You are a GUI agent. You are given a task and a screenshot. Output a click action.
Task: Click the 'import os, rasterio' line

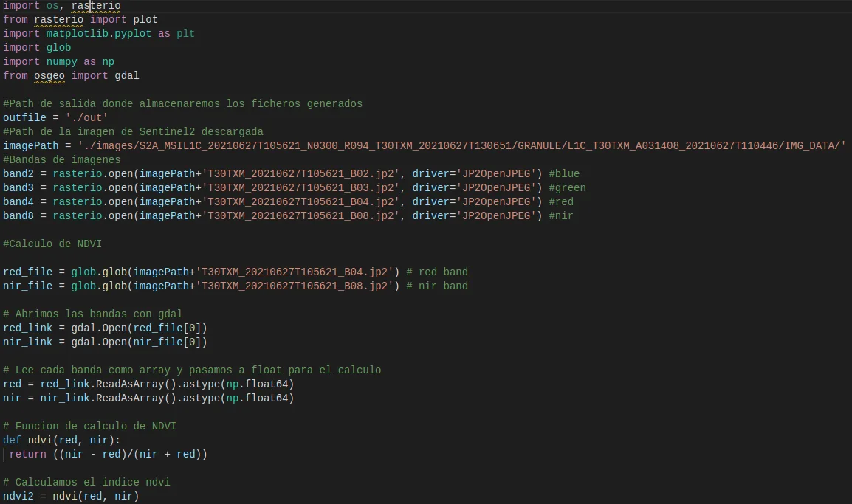(62, 6)
